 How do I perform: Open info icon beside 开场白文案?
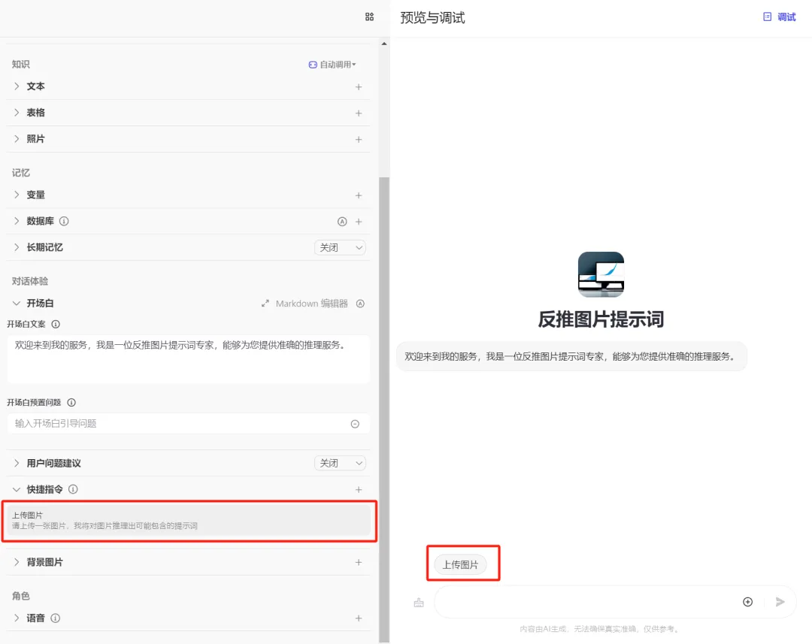56,324
